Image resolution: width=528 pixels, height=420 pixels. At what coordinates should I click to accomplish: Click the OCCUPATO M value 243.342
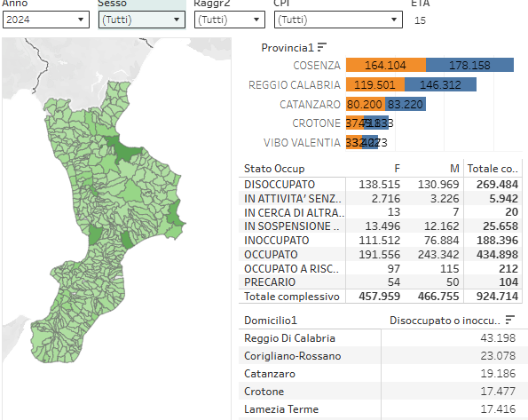pyautogui.click(x=438, y=255)
